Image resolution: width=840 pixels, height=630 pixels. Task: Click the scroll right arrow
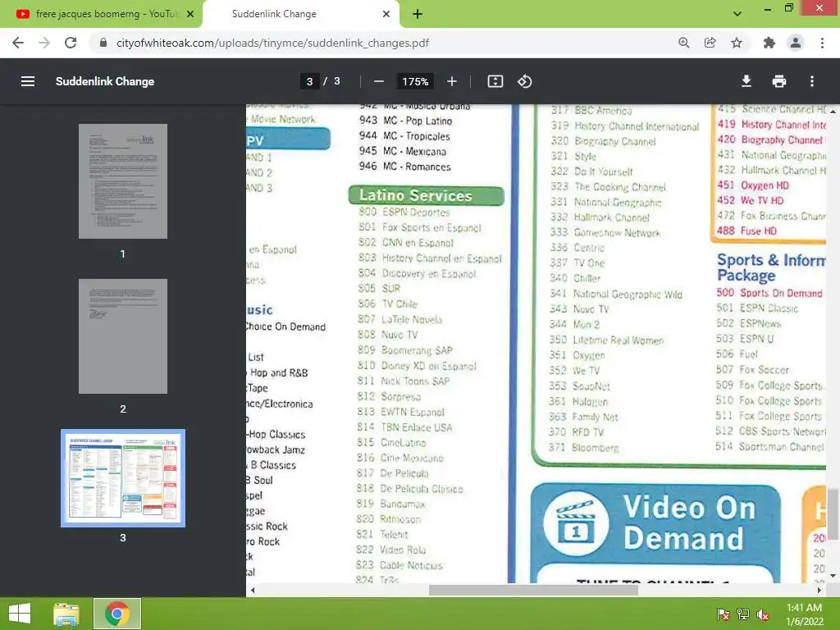pos(819,591)
